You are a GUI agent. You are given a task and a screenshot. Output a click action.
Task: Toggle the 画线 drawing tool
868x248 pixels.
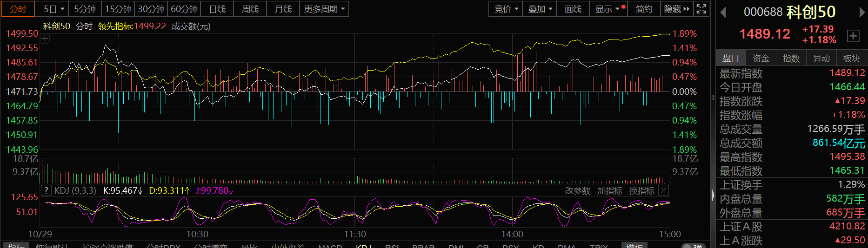coord(573,9)
